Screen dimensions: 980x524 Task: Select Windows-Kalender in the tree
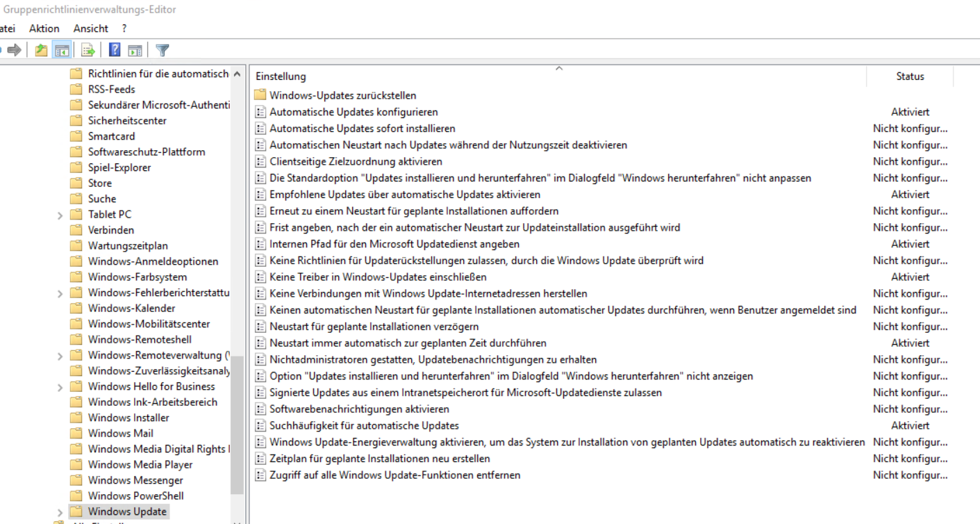131,308
